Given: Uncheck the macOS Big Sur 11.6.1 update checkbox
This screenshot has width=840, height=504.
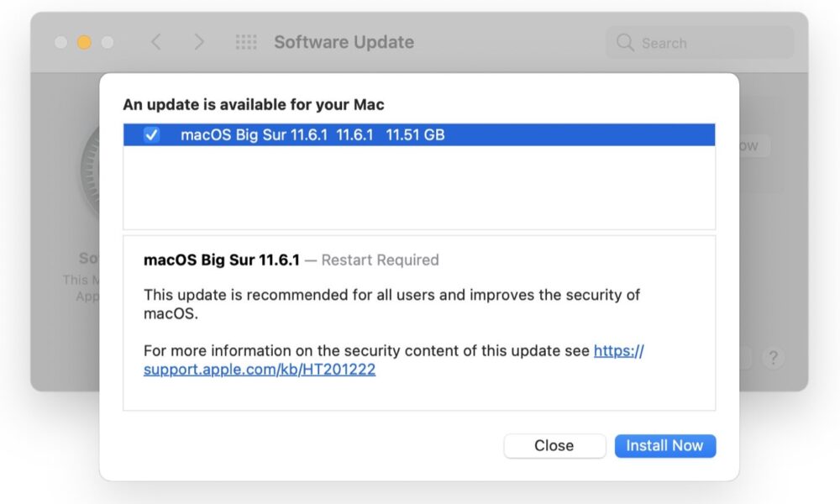Looking at the screenshot, I should [x=151, y=134].
